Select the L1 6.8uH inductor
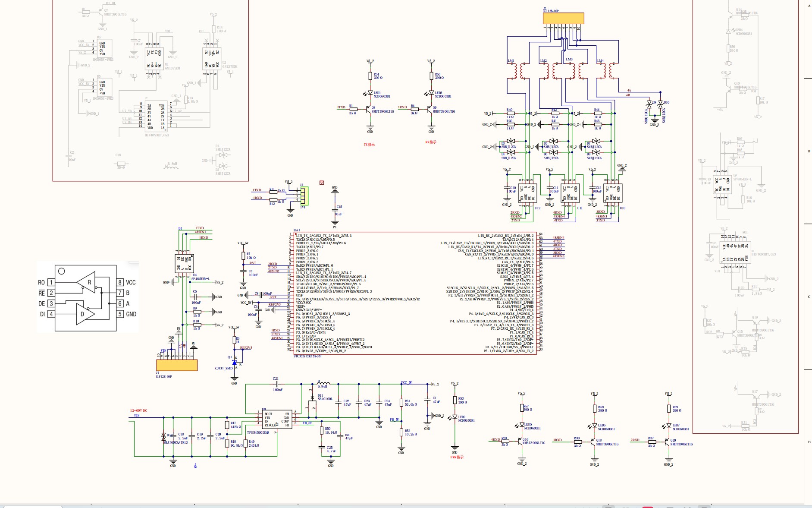The width and height of the screenshot is (812, 508). point(323,383)
